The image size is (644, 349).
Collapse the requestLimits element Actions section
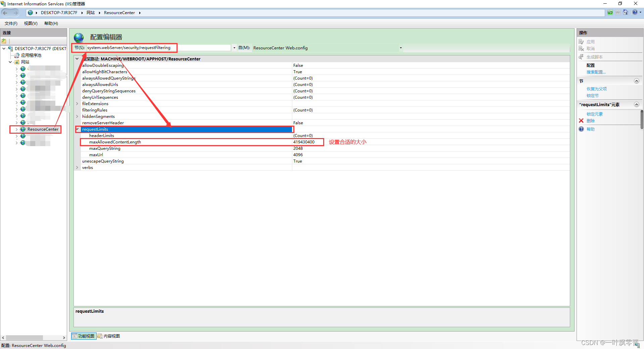(636, 105)
